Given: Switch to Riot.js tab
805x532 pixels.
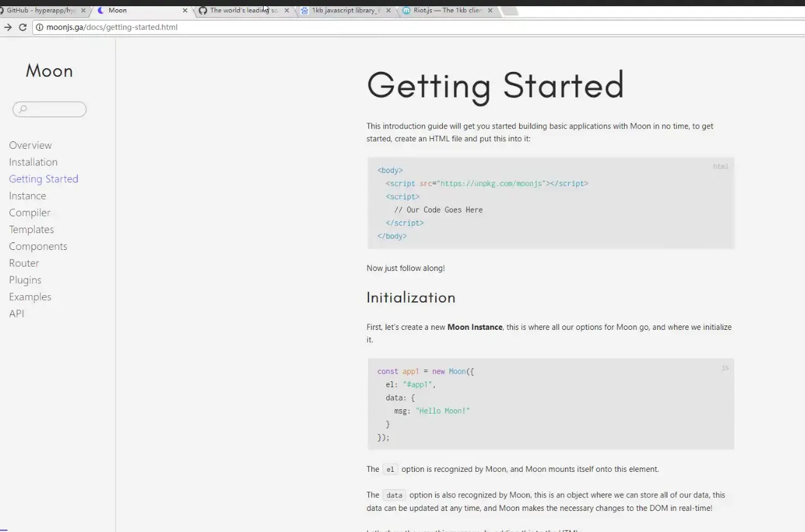Looking at the screenshot, I should pos(447,11).
